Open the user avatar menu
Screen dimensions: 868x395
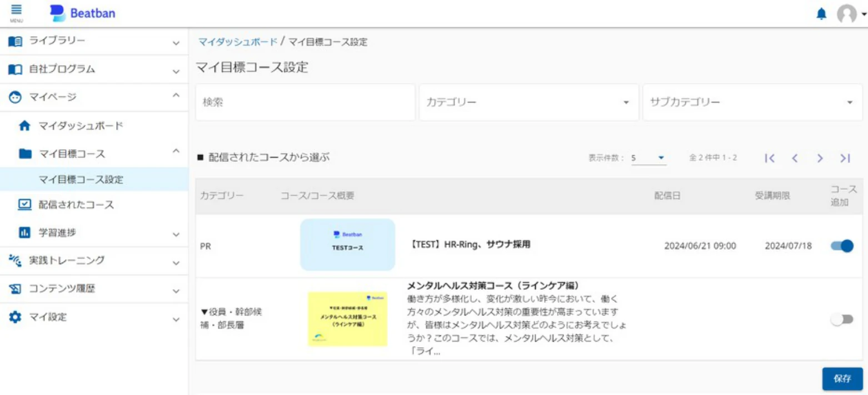[x=847, y=14]
